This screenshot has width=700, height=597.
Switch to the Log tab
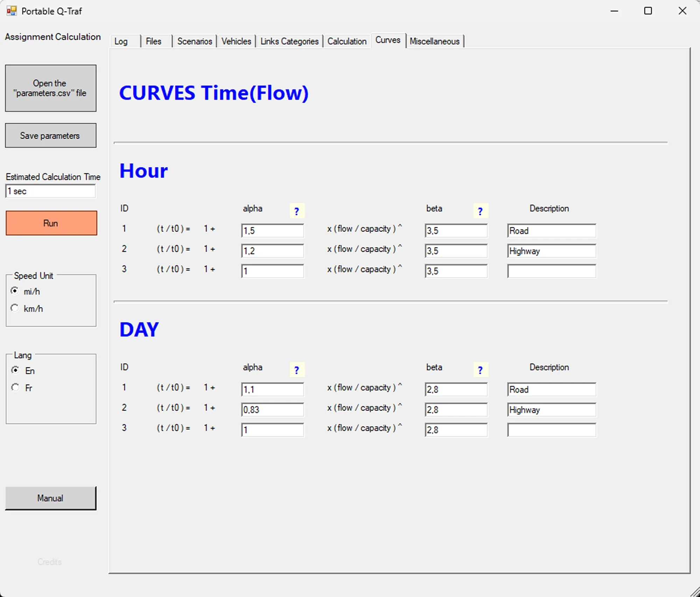[120, 41]
